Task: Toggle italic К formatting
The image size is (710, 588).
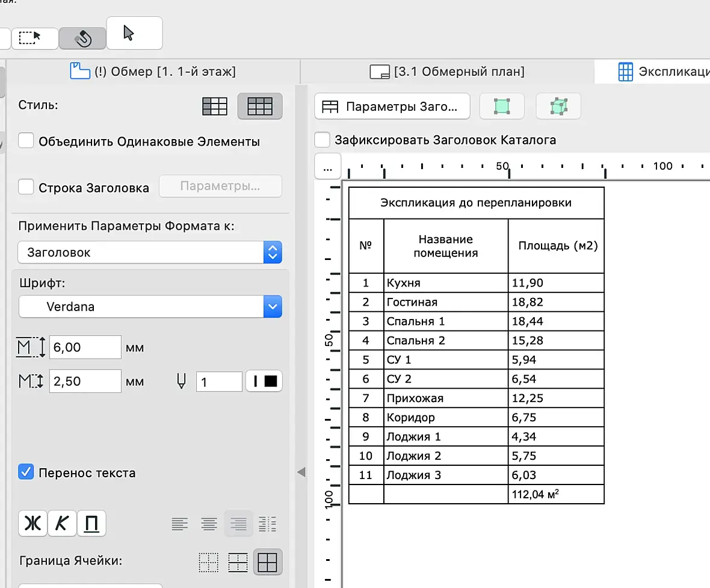Action: click(62, 524)
